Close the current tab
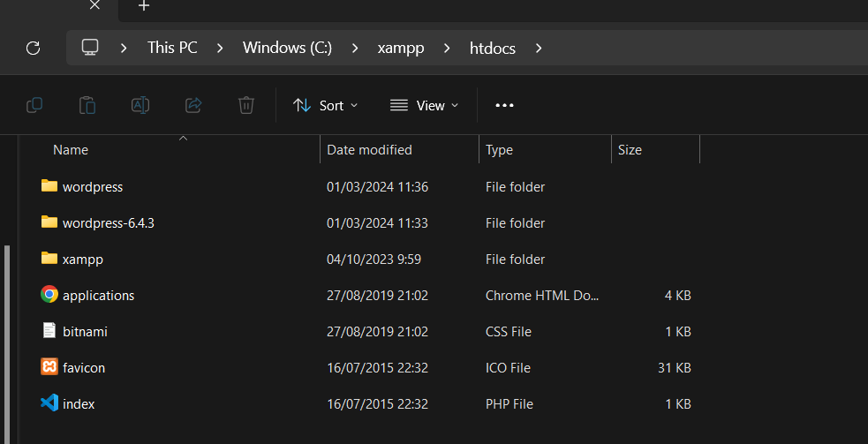The height and width of the screenshot is (444, 868). point(94,5)
